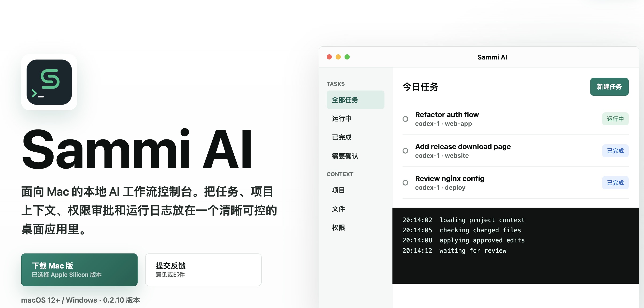Open the 需要确认 sidebar item
This screenshot has height=308, width=644.
pos(355,156)
